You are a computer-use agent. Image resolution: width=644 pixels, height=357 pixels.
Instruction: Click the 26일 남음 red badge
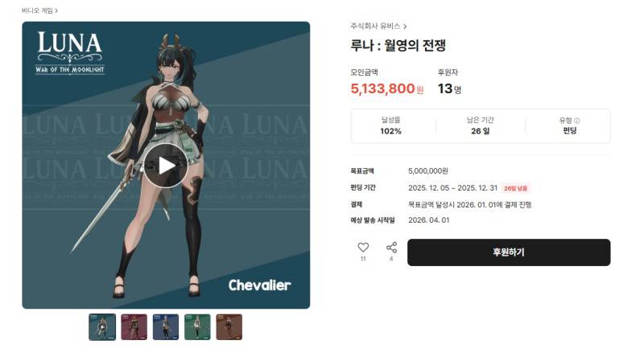coord(515,188)
